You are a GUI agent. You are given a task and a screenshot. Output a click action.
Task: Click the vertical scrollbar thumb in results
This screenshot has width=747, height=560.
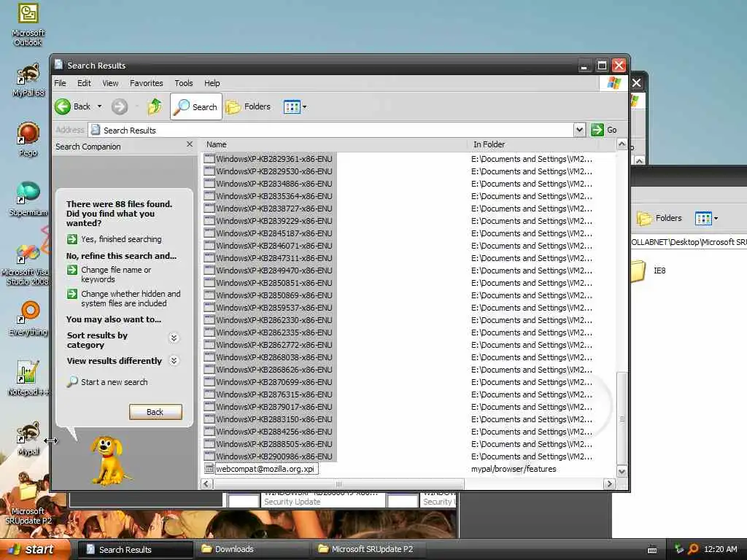[622, 418]
